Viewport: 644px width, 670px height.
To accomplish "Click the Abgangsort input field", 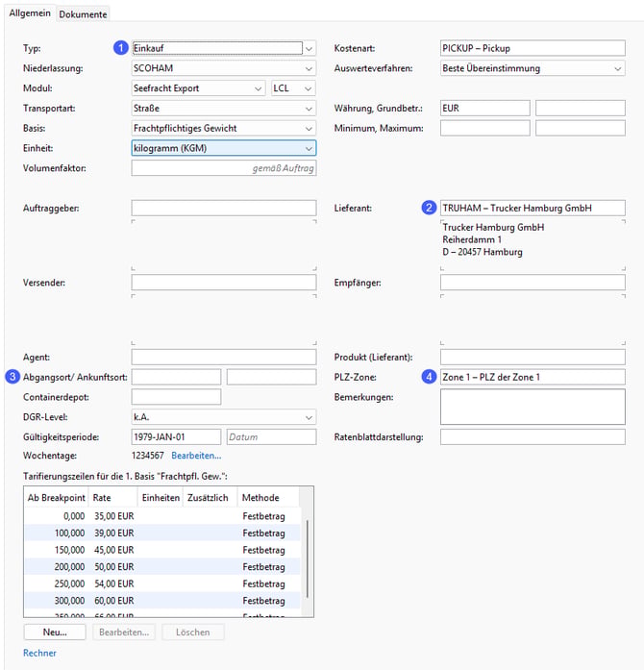I will [x=176, y=378].
